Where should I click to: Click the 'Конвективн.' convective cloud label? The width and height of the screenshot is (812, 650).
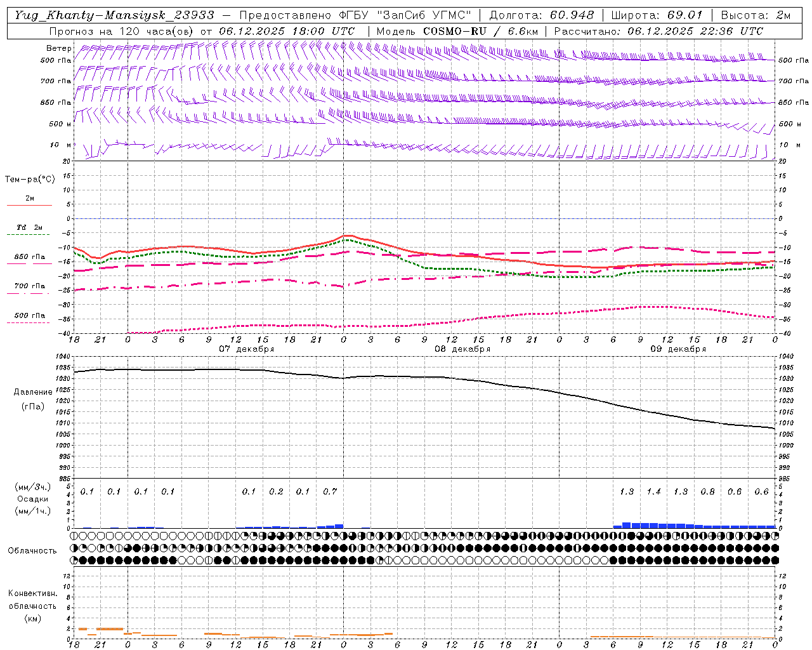(32, 594)
